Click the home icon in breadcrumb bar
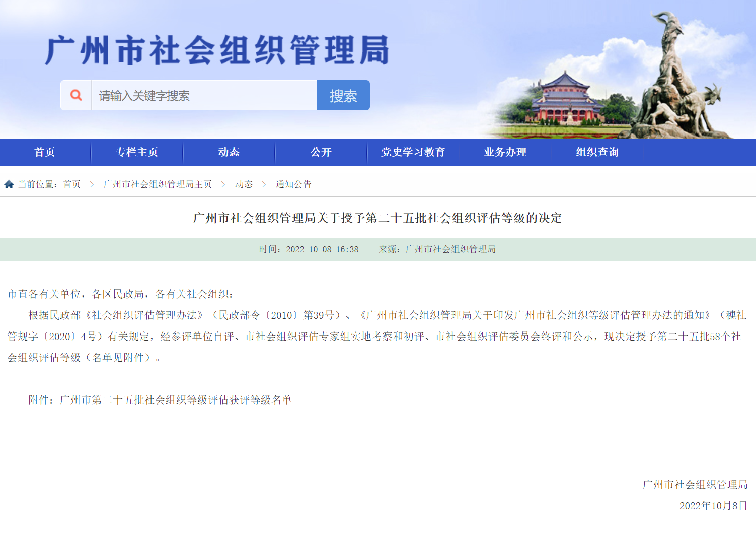This screenshot has height=534, width=756. point(8,183)
